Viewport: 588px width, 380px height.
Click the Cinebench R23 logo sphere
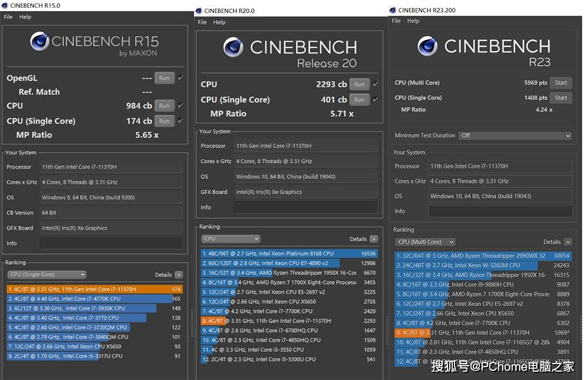click(427, 46)
